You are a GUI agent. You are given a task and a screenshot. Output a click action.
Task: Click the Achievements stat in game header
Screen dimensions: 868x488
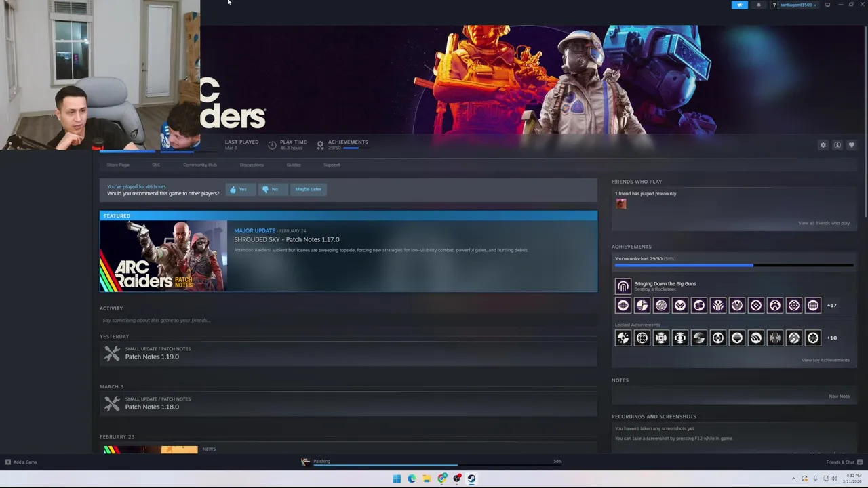click(x=342, y=144)
